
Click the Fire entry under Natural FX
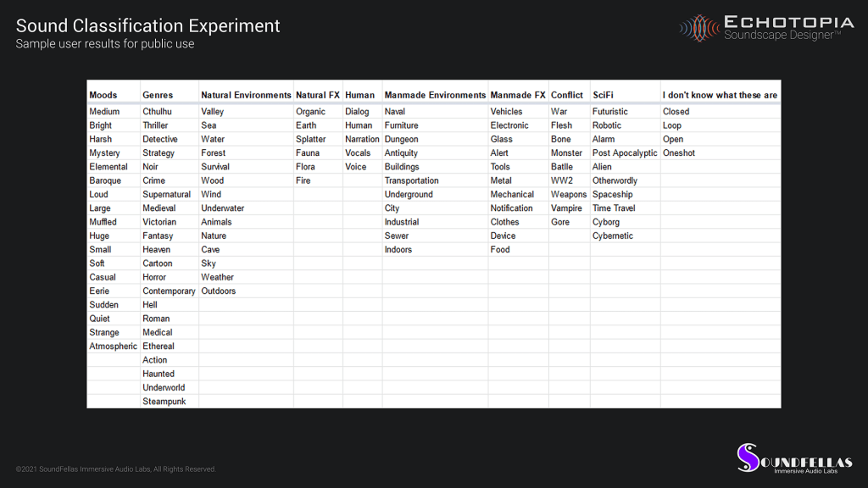point(303,180)
